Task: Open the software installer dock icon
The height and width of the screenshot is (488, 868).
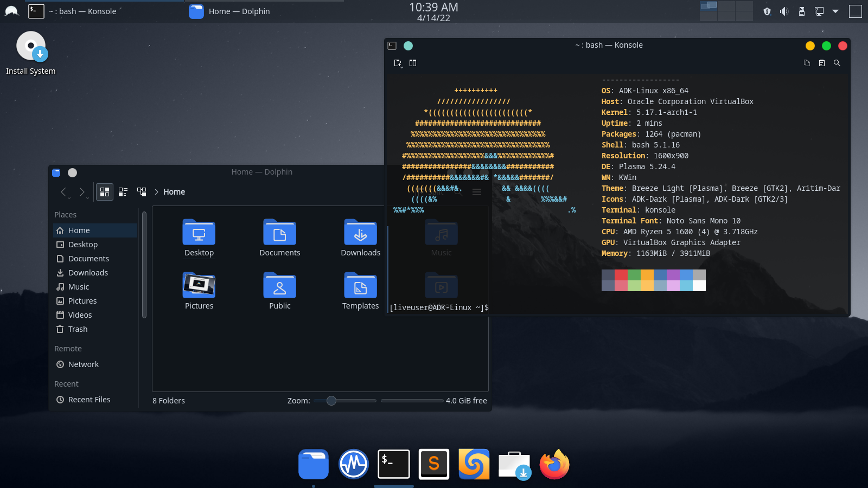Action: 514,465
